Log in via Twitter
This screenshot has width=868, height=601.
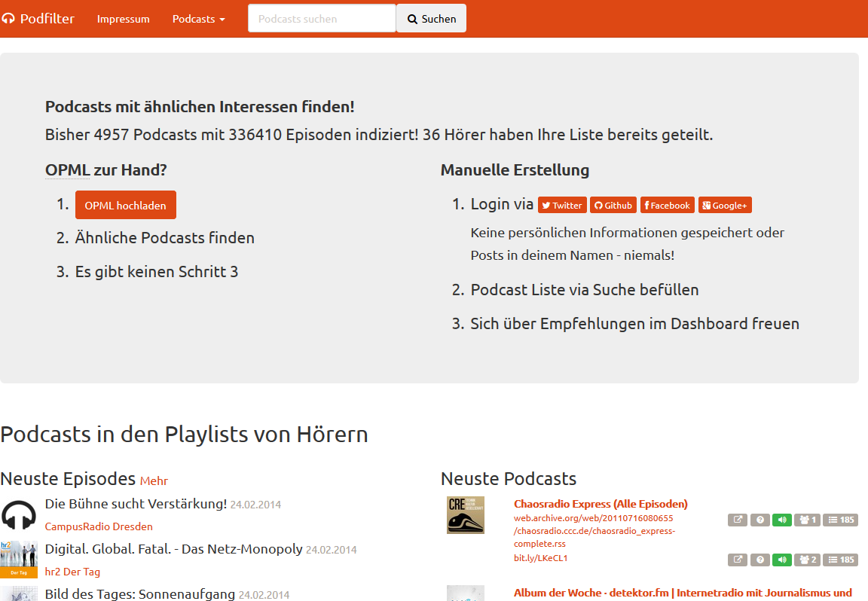(x=562, y=206)
